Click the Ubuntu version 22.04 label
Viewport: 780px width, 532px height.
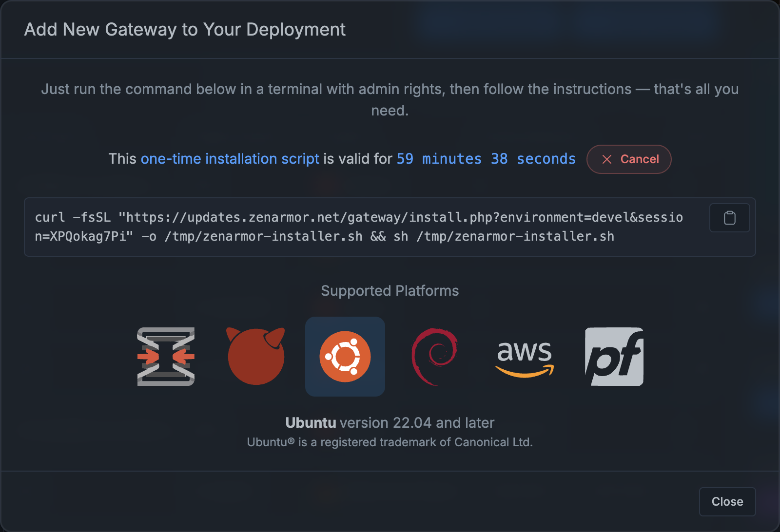(x=390, y=422)
